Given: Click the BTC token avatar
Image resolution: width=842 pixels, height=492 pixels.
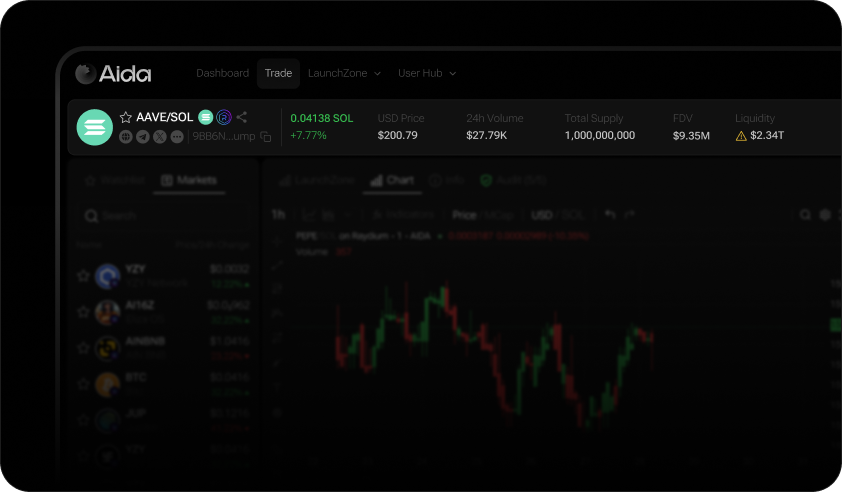Looking at the screenshot, I should (107, 384).
